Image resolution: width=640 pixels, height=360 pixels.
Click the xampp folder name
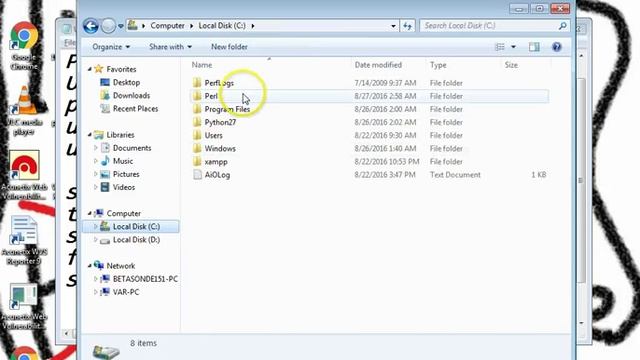[x=216, y=162]
